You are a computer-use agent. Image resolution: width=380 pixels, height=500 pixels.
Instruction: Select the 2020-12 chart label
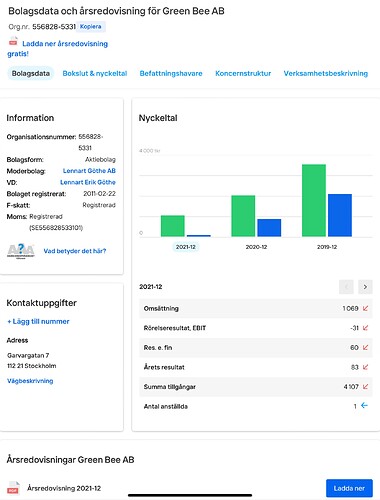click(256, 247)
